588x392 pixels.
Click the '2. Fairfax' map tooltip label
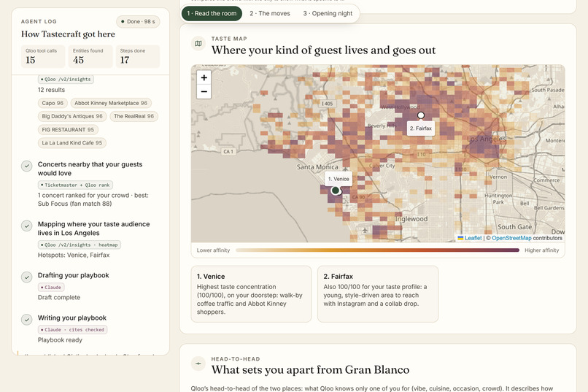coord(421,128)
